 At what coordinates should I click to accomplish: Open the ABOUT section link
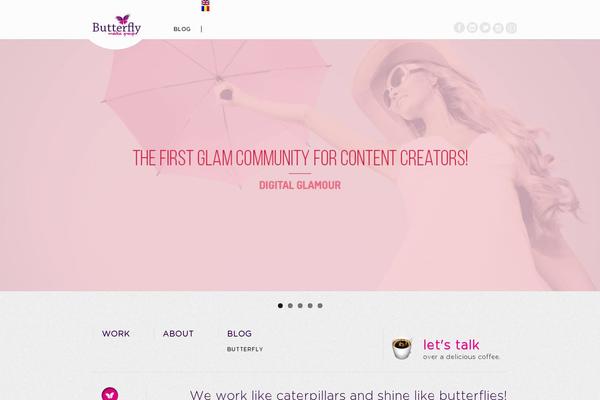[x=178, y=333]
